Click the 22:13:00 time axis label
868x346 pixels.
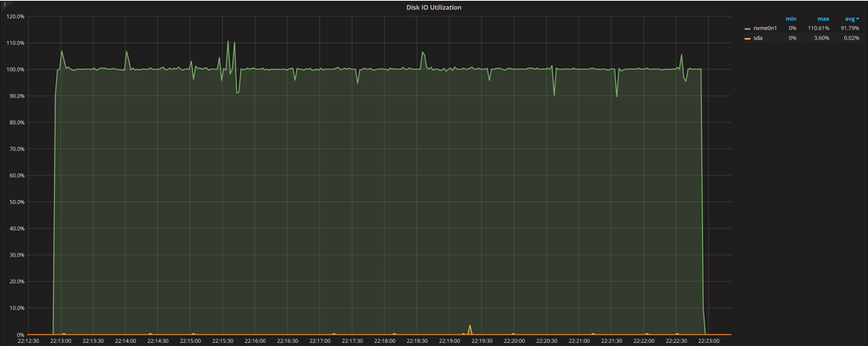coord(60,341)
